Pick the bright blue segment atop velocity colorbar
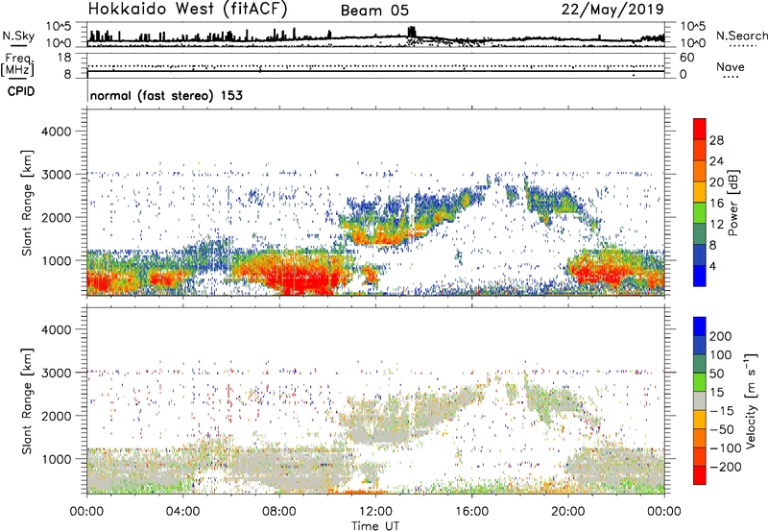768x532 pixels. click(700, 326)
